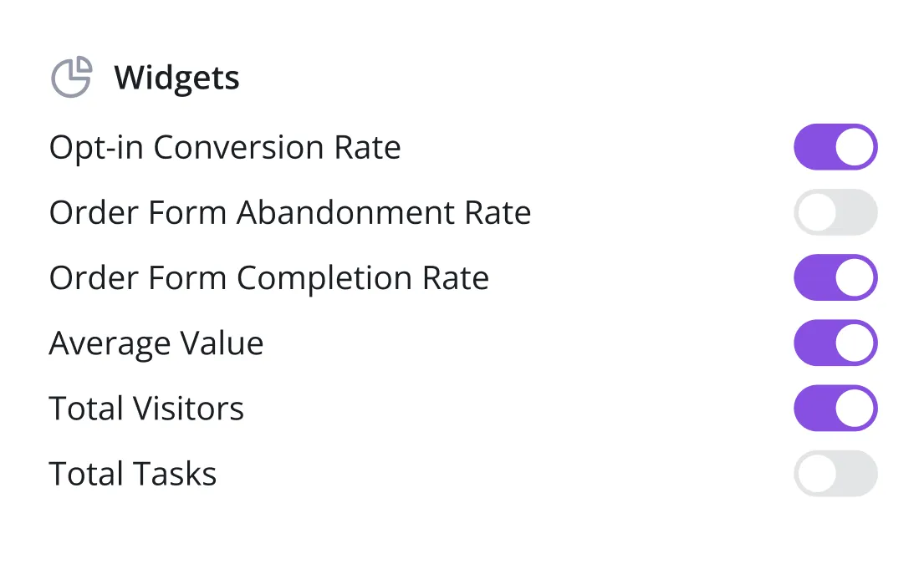Turn off Order Form Completion Rate switch
924x569 pixels.
point(835,277)
